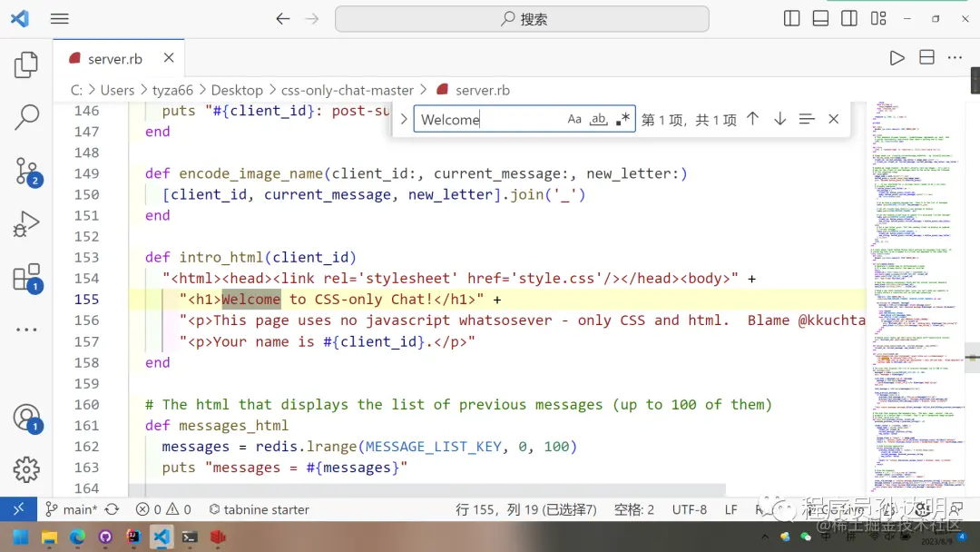980x552 pixels.
Task: Open the red Redis icon on taskbar
Action: (218, 537)
